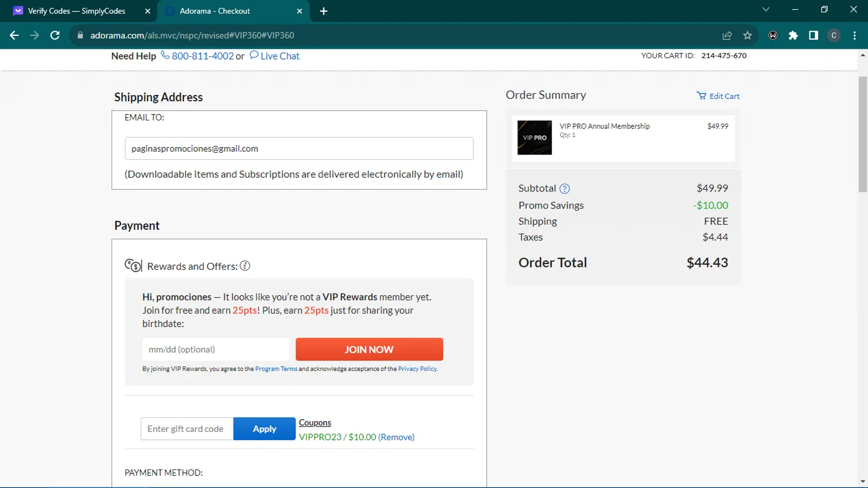
Task: Click the VIP PRO product thumbnail
Action: pos(535,138)
